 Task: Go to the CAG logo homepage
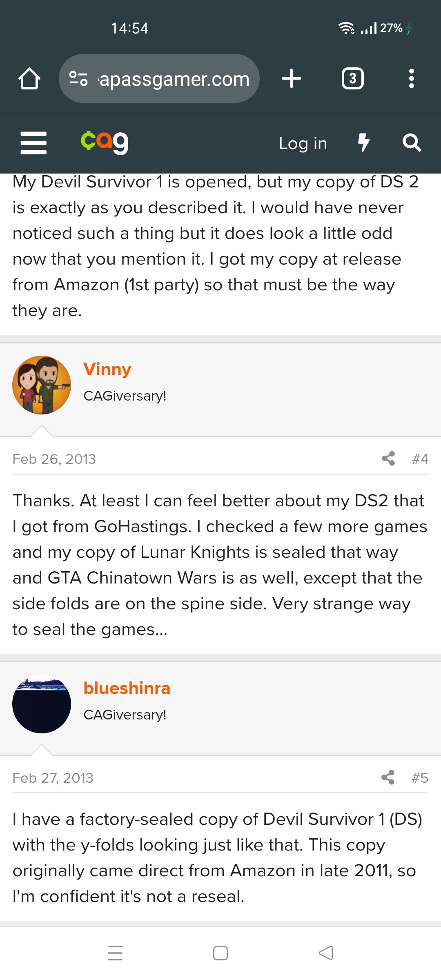coord(105,142)
